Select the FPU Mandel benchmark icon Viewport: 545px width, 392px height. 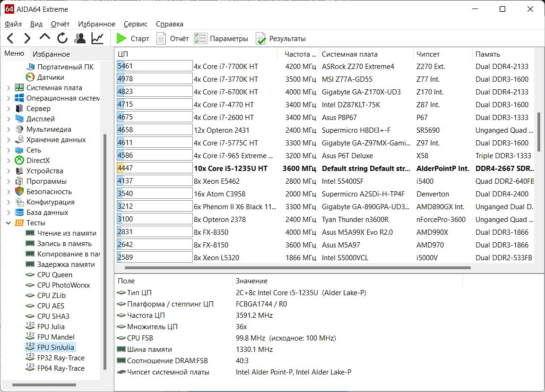pos(29,337)
